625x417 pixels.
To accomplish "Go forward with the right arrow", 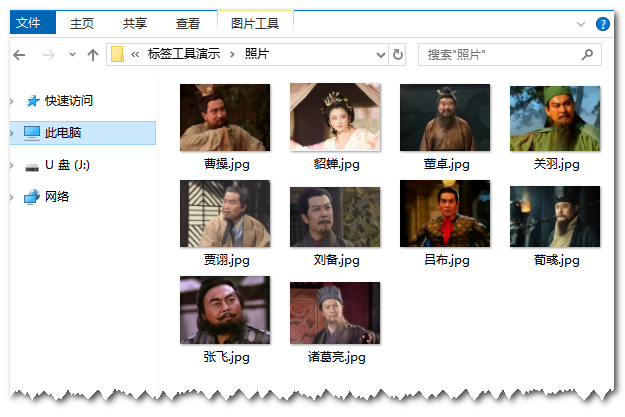I will (49, 55).
